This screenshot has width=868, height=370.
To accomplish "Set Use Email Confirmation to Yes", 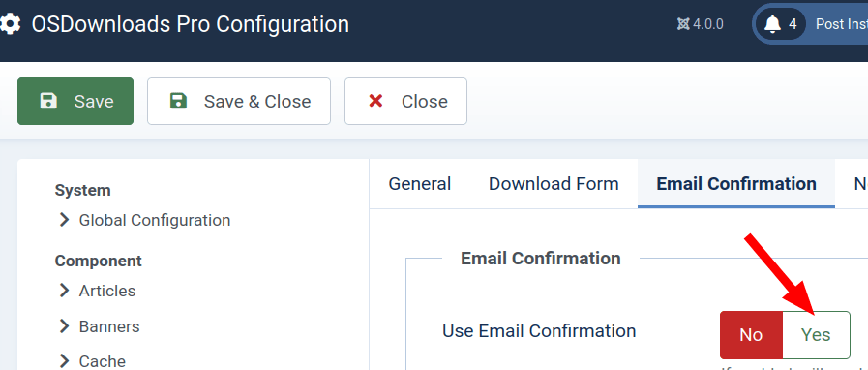I will pyautogui.click(x=816, y=334).
